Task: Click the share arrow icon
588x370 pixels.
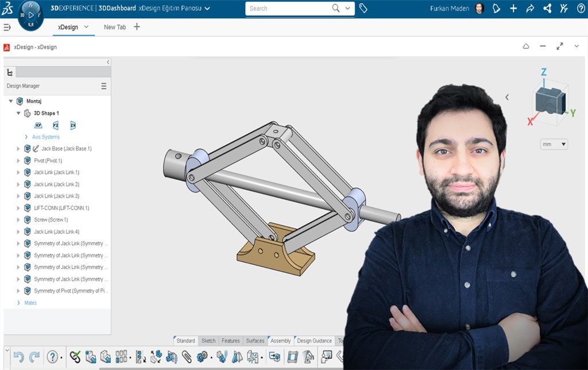Action: click(530, 8)
